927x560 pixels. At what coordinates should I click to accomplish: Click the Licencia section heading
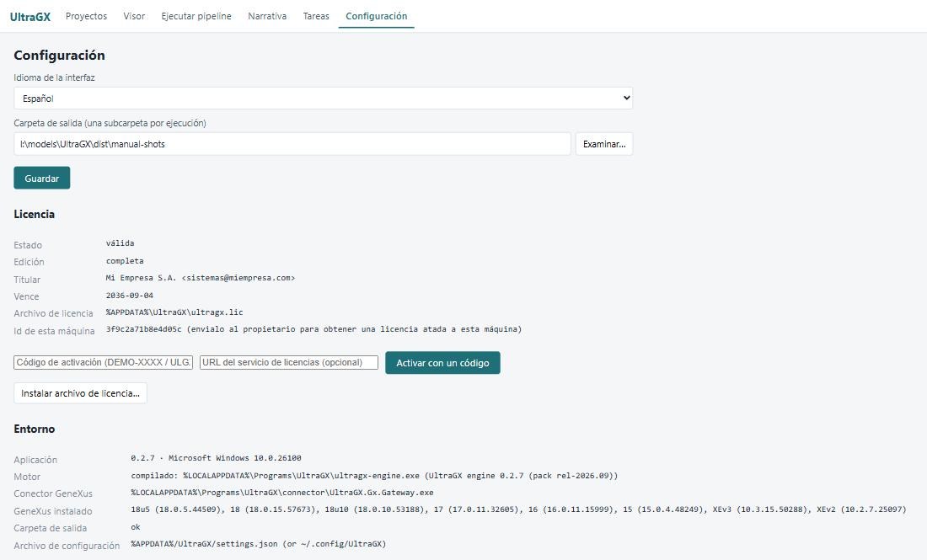click(35, 214)
